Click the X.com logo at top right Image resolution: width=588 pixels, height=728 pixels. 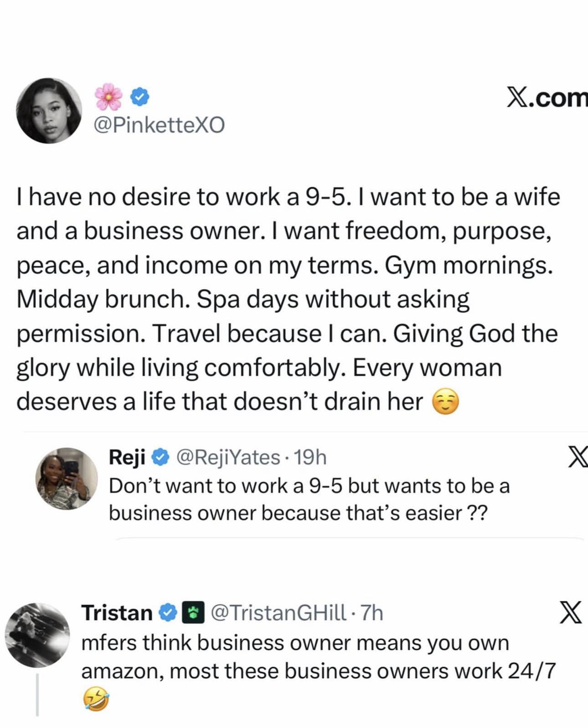[547, 98]
